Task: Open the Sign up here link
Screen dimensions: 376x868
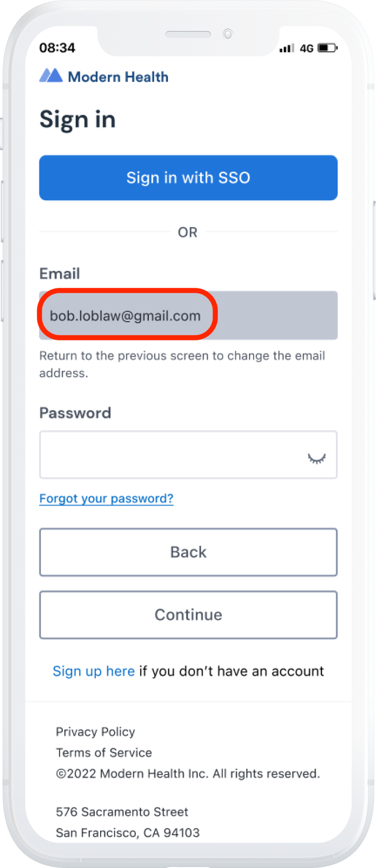Action: [94, 671]
